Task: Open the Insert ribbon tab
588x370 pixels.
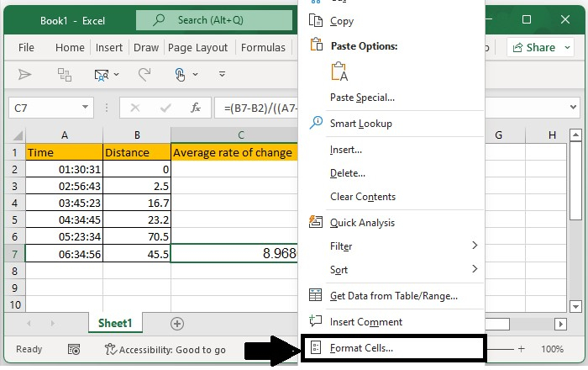Action: coord(108,48)
